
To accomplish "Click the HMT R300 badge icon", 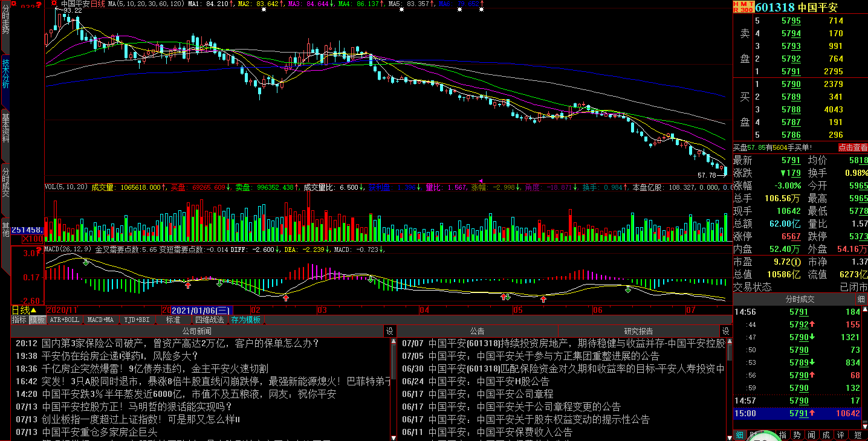I will (743, 7).
